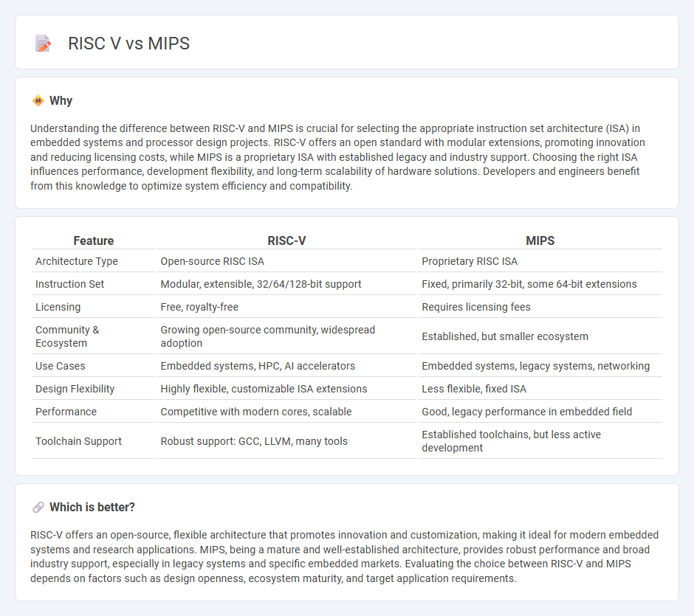This screenshot has height=616, width=694.
Task: Click 'Established toolchains, but less active development' cell
Action: pyautogui.click(x=511, y=441)
